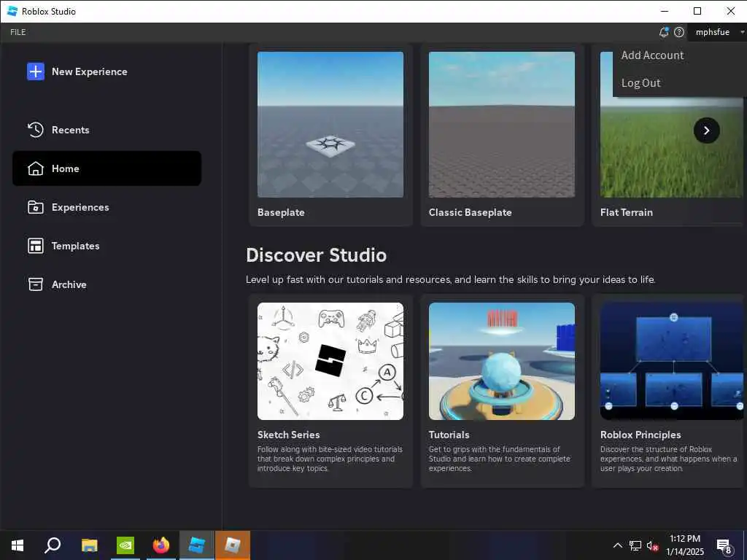Open the Sketch Series card image

[x=330, y=361]
